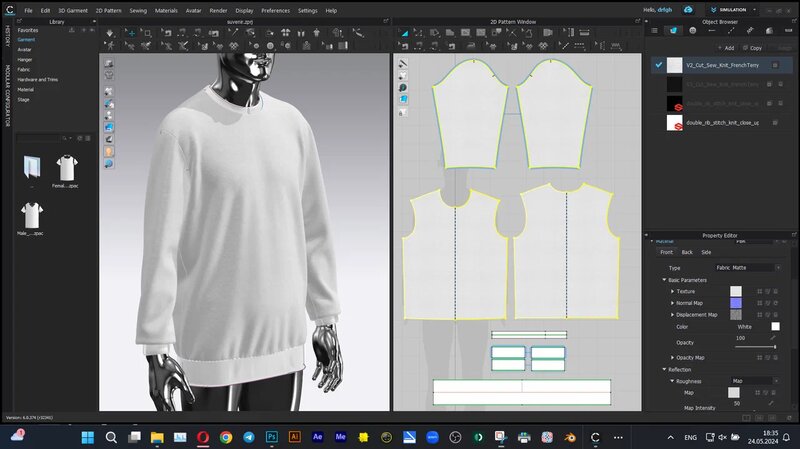This screenshot has width=800, height=449.
Task: Open the 3D Garment menu
Action: click(73, 10)
